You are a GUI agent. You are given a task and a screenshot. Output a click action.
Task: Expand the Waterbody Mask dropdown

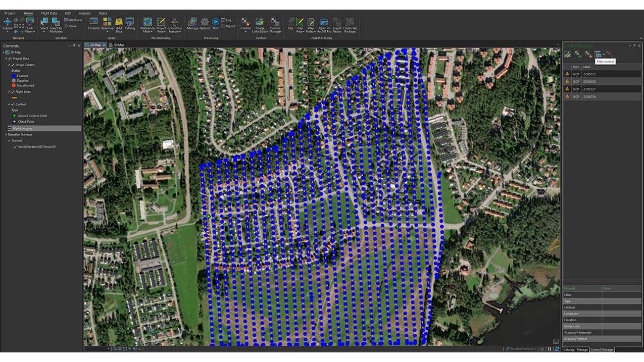click(147, 31)
